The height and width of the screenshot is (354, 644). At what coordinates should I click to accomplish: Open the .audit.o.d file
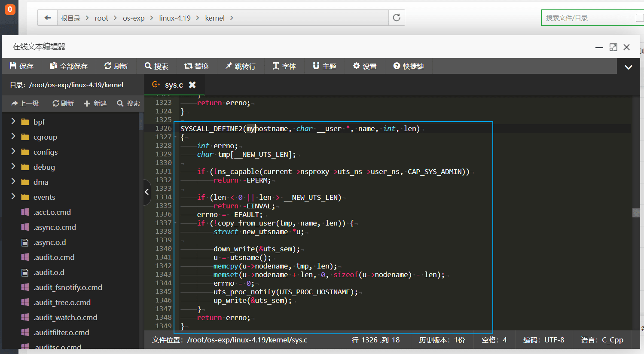tap(49, 272)
